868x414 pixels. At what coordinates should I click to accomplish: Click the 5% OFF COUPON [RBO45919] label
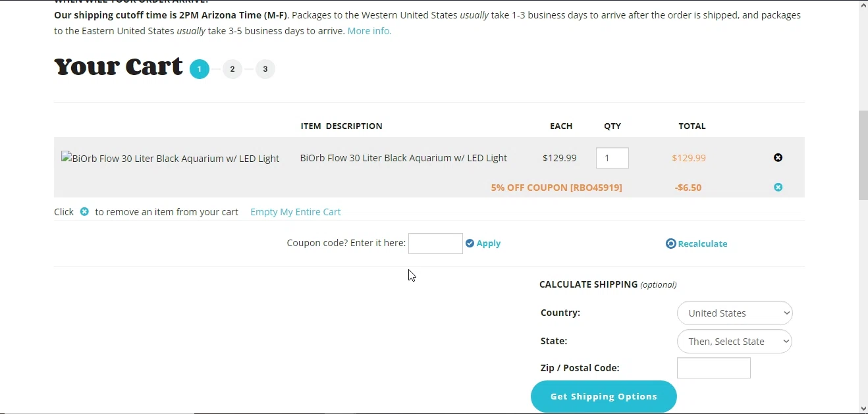pyautogui.click(x=556, y=188)
